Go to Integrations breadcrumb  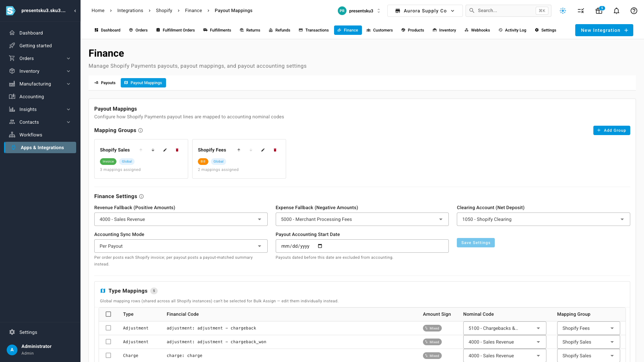(130, 11)
